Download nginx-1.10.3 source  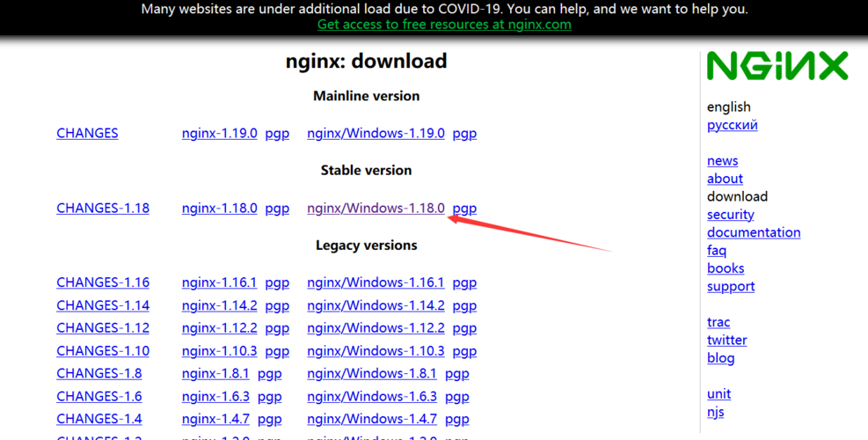point(219,351)
